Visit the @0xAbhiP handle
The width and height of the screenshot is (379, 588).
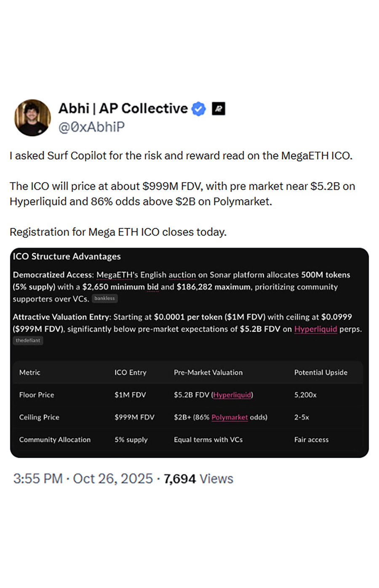pyautogui.click(x=91, y=127)
